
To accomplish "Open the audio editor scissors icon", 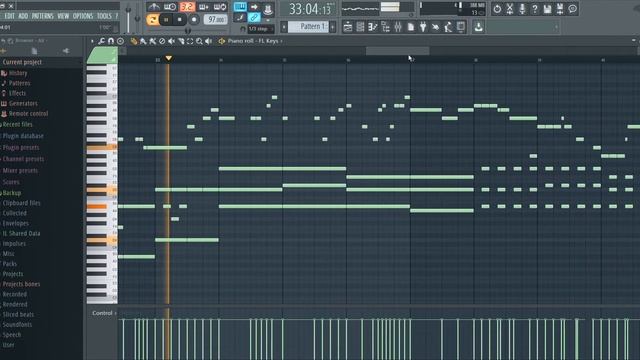I will (510, 9).
